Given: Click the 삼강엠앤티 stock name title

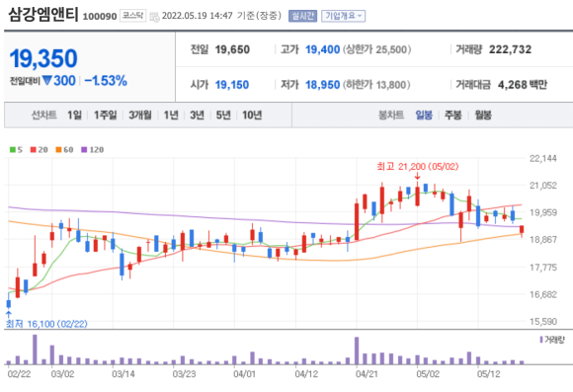Looking at the screenshot, I should (x=43, y=15).
